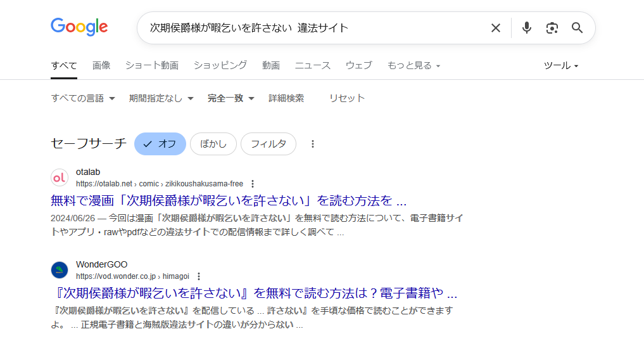Click the otalab.net URL breadcrumb
This screenshot has height=348, width=644.
click(x=160, y=184)
